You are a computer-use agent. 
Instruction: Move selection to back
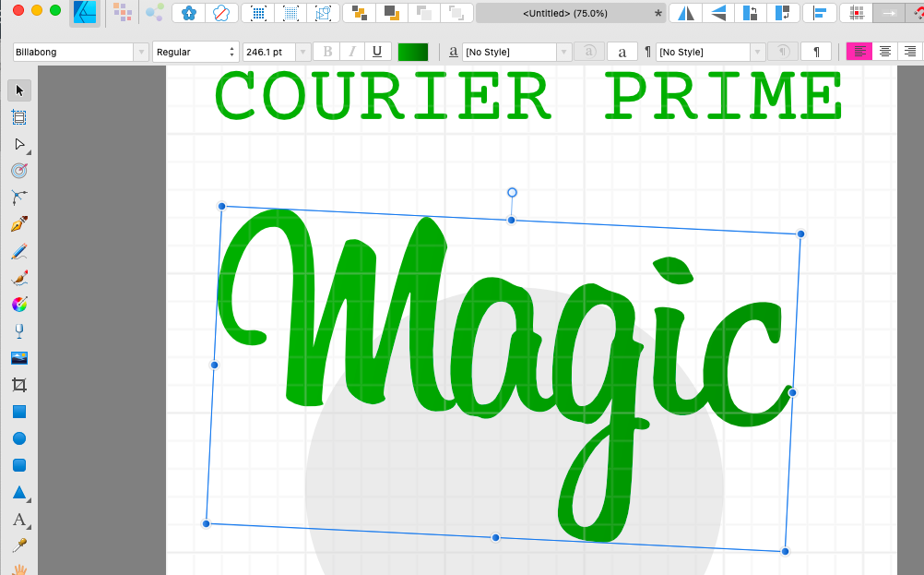coord(360,13)
